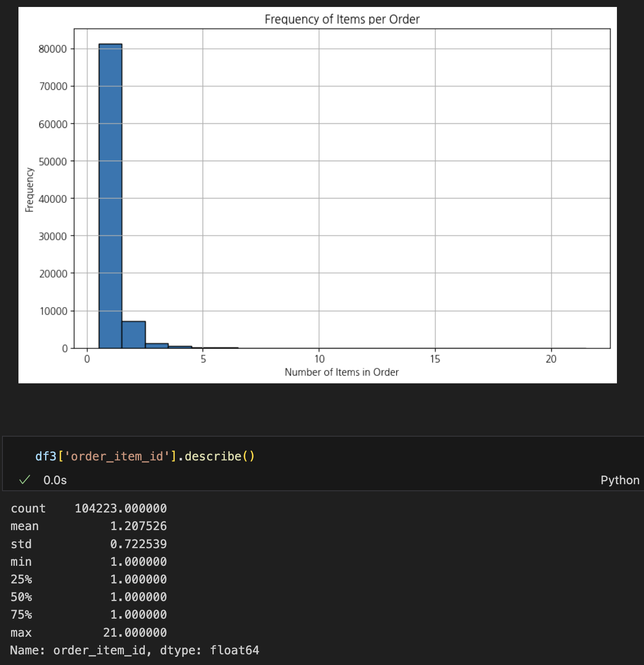Click the mean value 1.207526
Image resolution: width=644 pixels, height=665 pixels.
pyautogui.click(x=138, y=526)
